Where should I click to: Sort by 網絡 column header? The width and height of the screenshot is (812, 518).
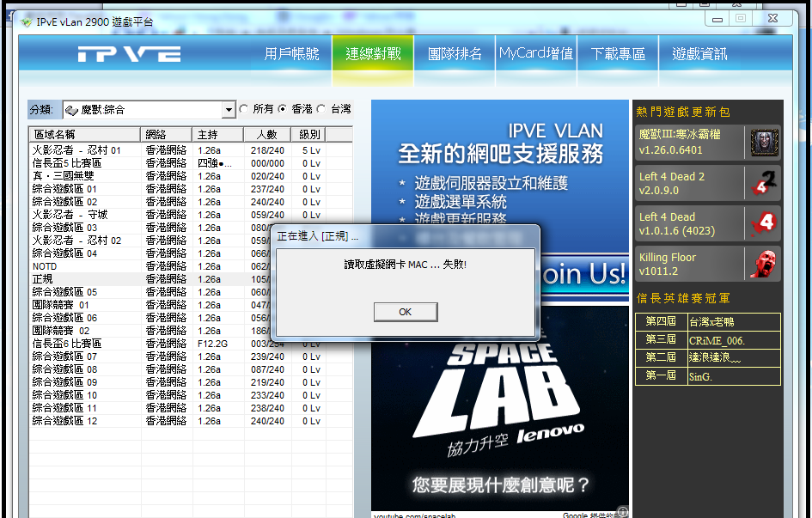coord(166,135)
